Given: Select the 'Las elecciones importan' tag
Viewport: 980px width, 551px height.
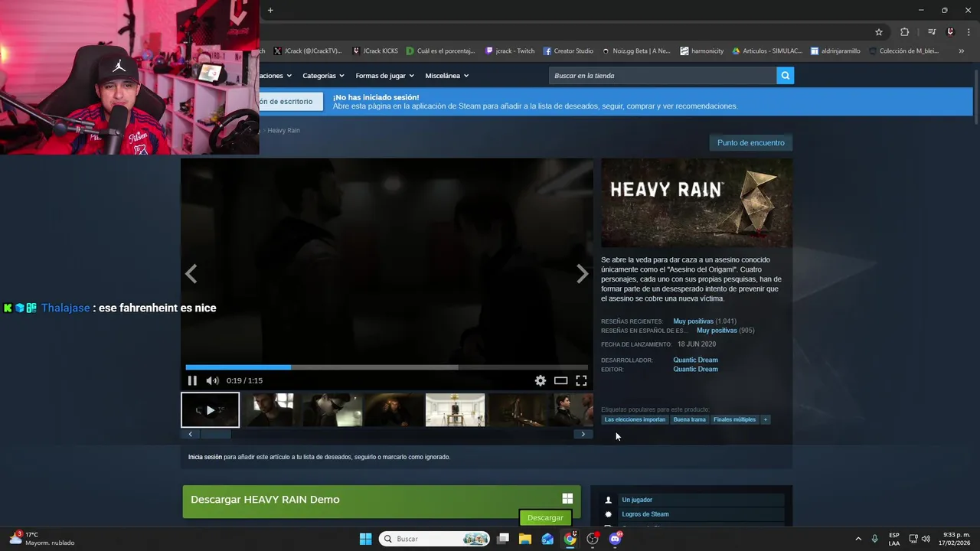Looking at the screenshot, I should pos(635,419).
